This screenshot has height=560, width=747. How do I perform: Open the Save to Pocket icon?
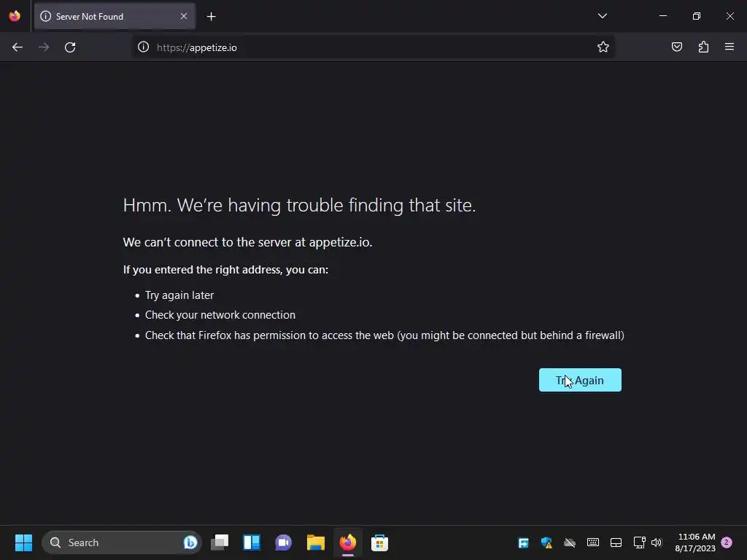click(x=676, y=47)
